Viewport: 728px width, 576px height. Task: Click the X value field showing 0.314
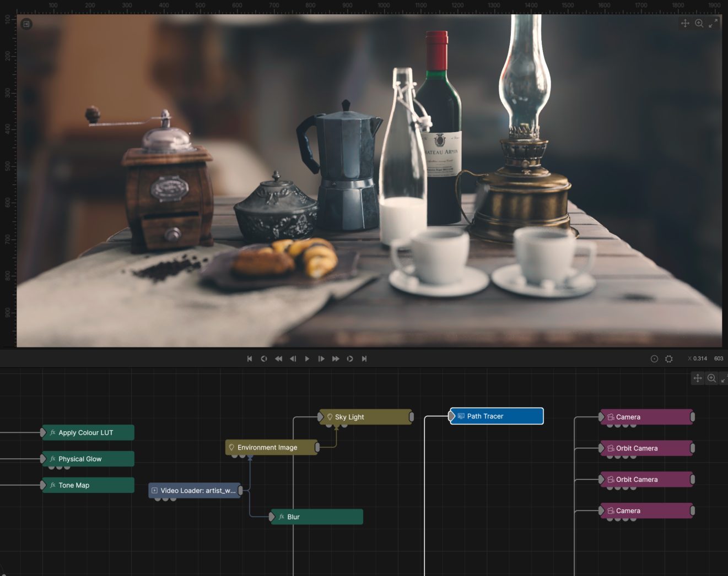[x=700, y=358]
